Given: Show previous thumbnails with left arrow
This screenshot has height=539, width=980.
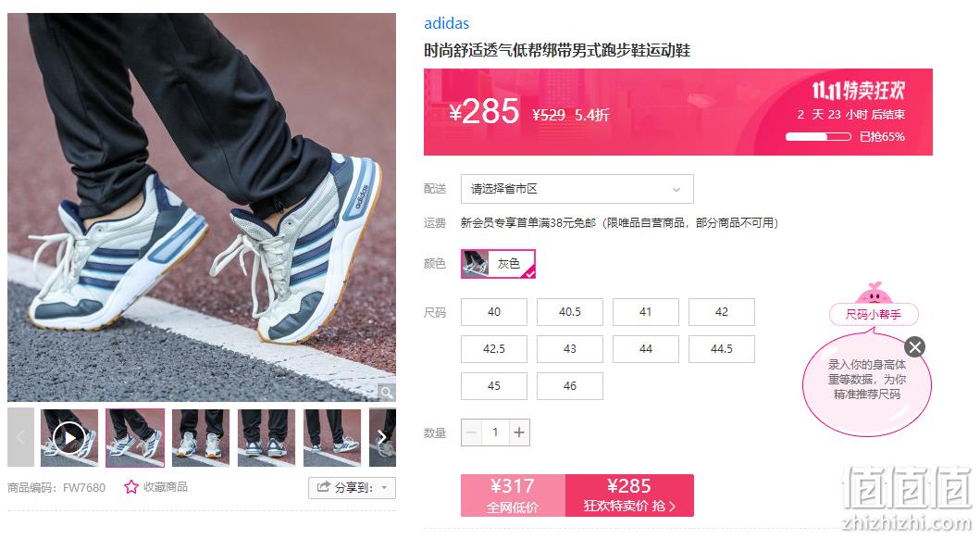Looking at the screenshot, I should pos(20,438).
